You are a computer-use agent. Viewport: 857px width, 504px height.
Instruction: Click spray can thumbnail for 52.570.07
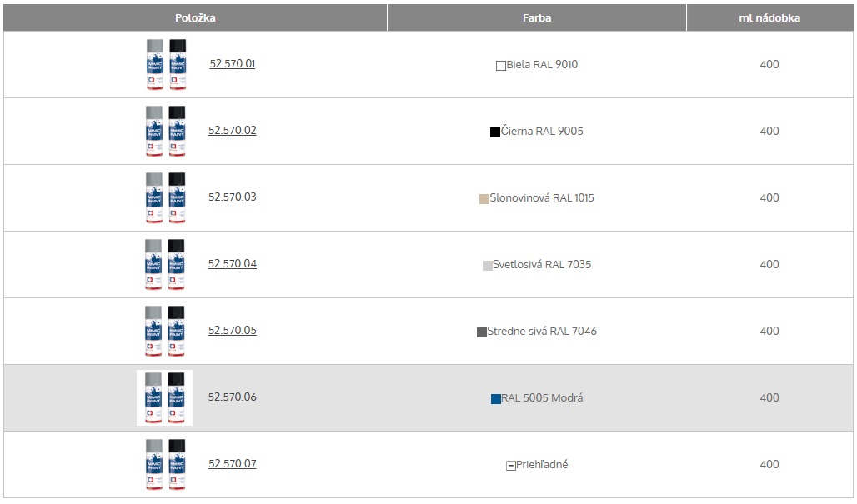coord(165,464)
